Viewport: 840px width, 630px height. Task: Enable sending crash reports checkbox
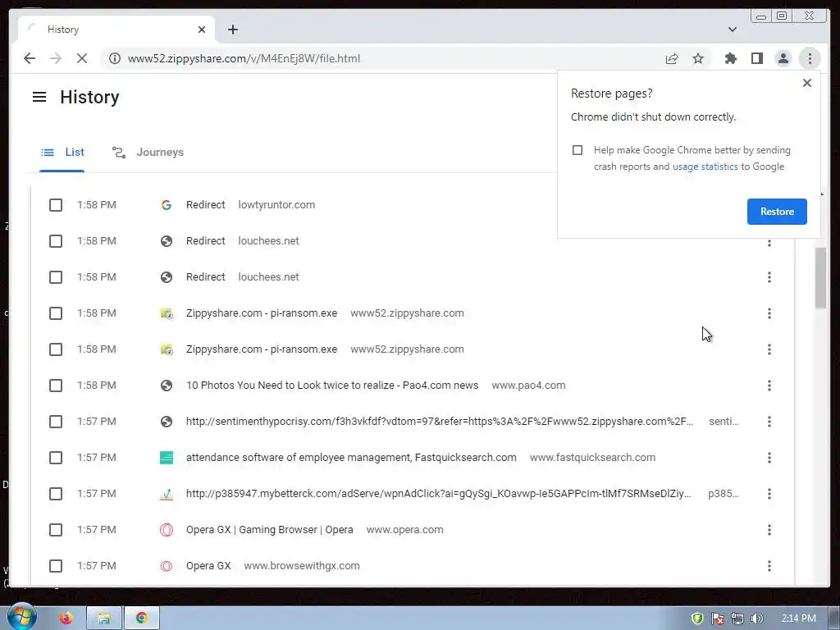577,150
